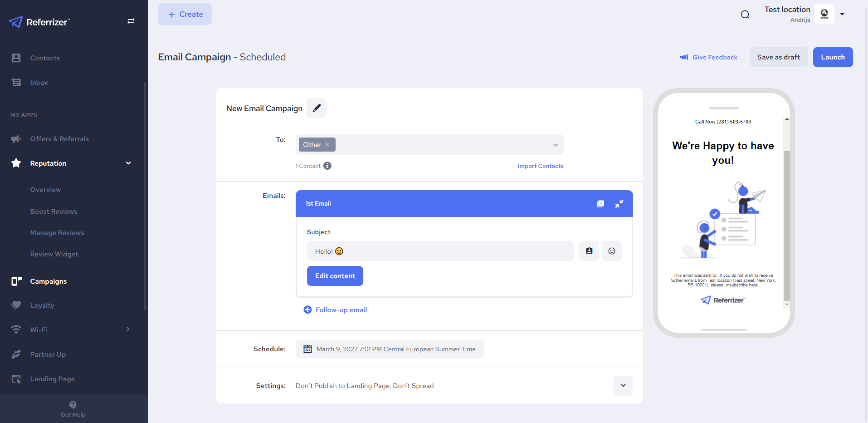
Task: Click the contact count info icon
Action: pos(327,166)
